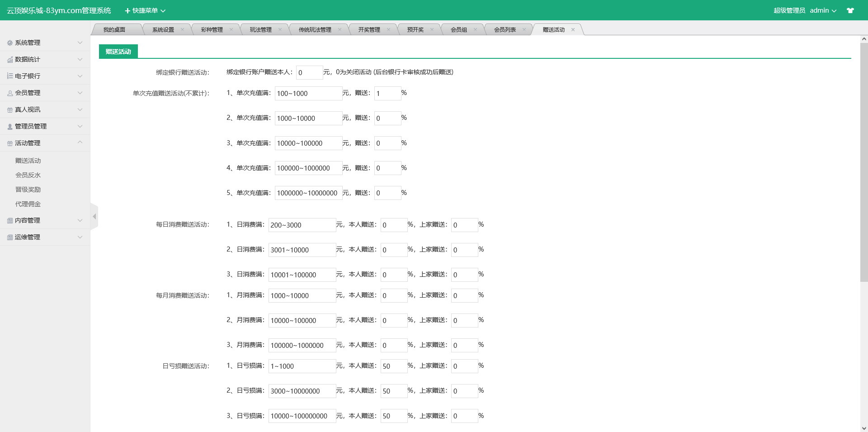Click the 管理员管理 person icon
Viewport: 868px width, 432px height.
(x=10, y=127)
